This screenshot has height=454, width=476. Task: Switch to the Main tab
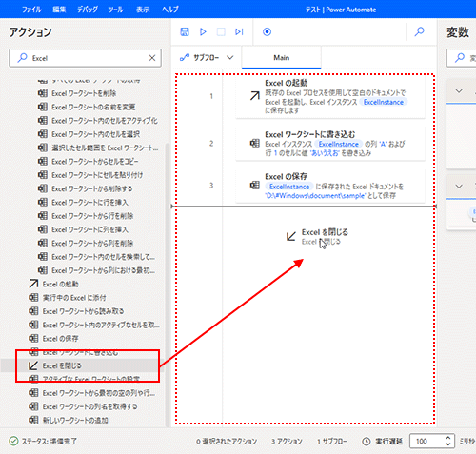tap(282, 58)
